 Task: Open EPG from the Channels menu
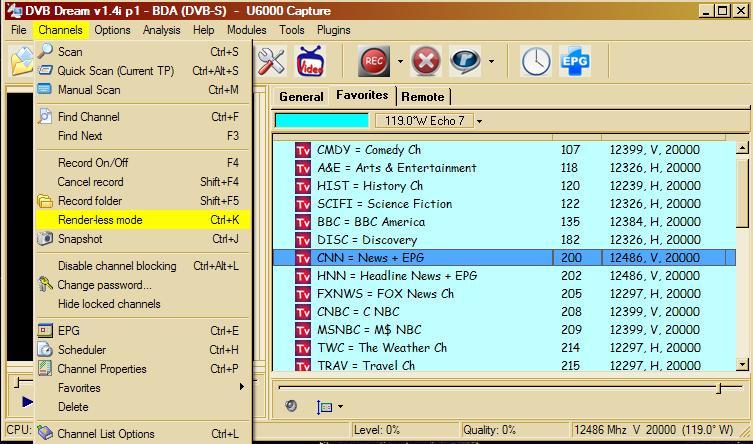pyautogui.click(x=143, y=331)
